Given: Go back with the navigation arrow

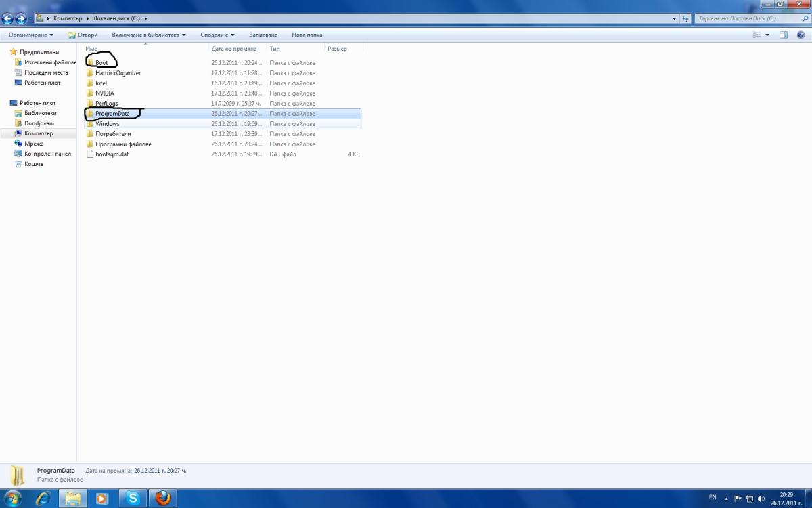Looking at the screenshot, I should [x=8, y=19].
